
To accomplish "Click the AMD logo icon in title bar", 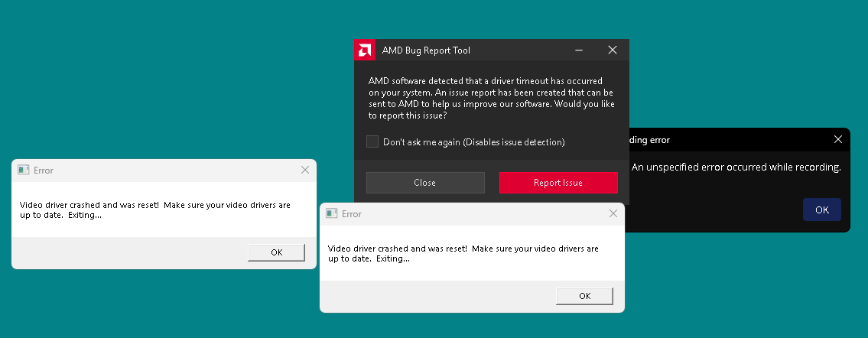I will point(364,50).
